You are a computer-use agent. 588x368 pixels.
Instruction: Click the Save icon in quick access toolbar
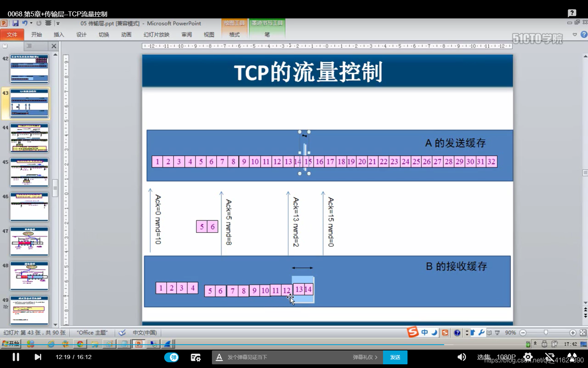(16, 23)
